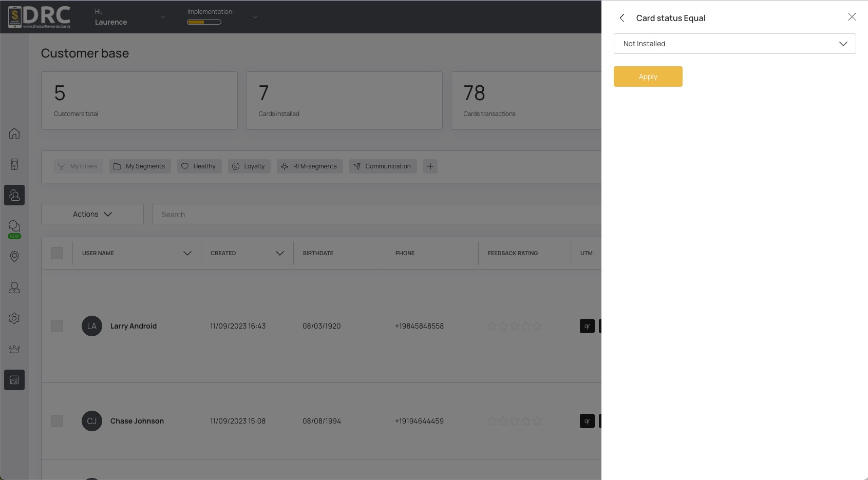Expand the CREATED sort chevron
This screenshot has height=480, width=868.
280,253
